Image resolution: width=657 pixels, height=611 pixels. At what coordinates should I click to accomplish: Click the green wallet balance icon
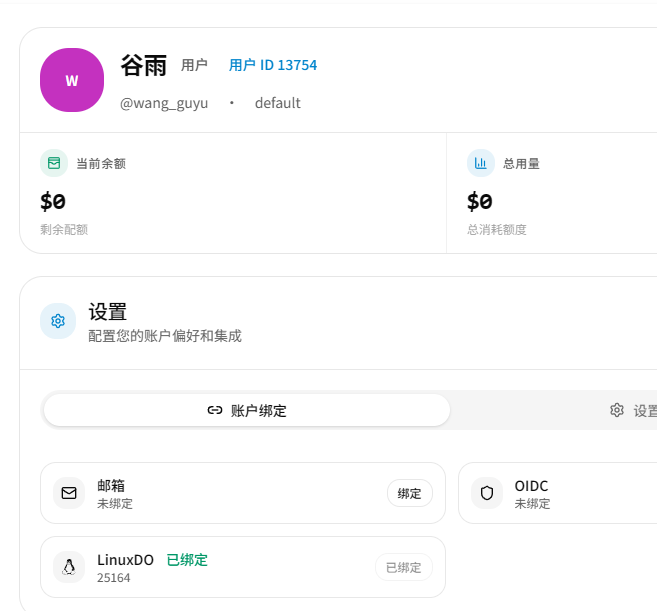54,163
